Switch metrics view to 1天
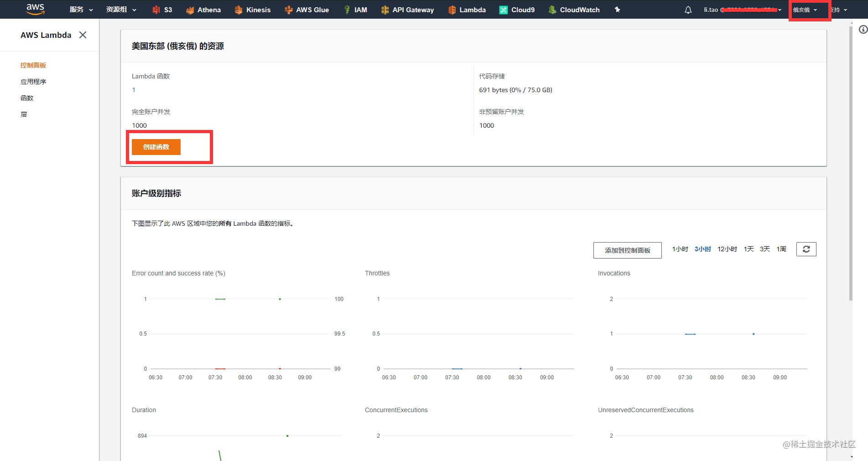This screenshot has width=868, height=461. click(x=748, y=249)
